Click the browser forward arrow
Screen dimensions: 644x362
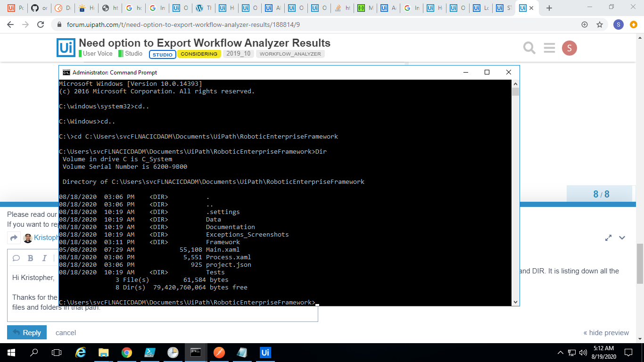[26, 25]
